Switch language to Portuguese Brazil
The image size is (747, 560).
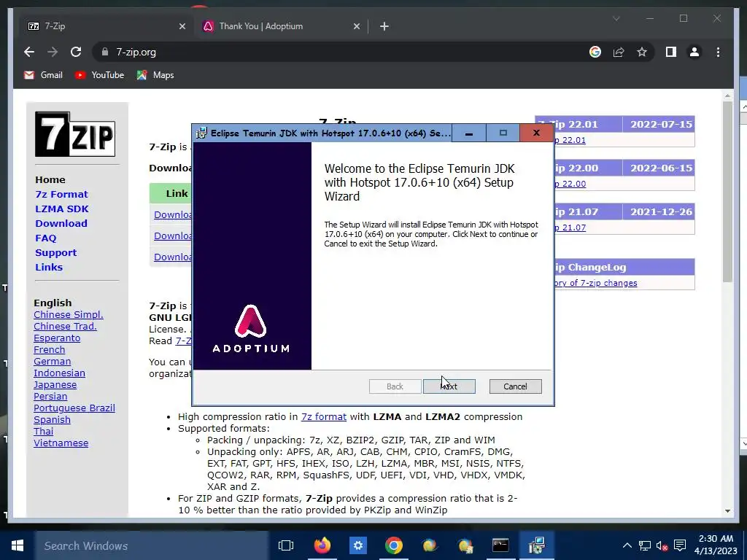tap(74, 408)
